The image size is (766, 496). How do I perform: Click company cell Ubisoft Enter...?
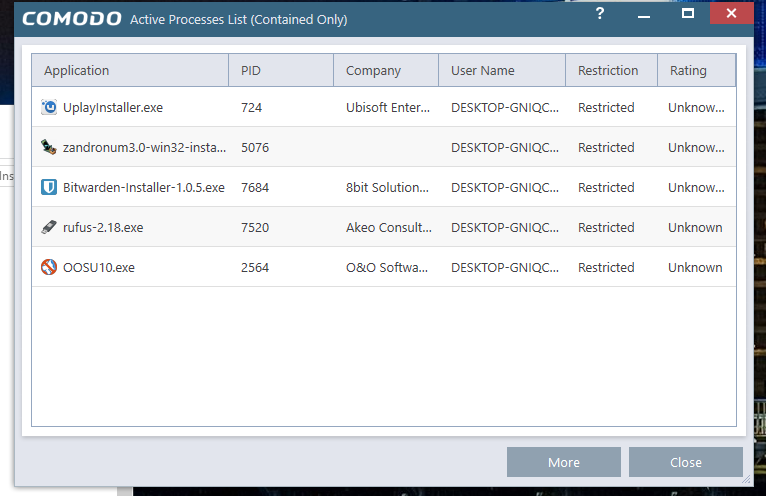[x=388, y=108]
